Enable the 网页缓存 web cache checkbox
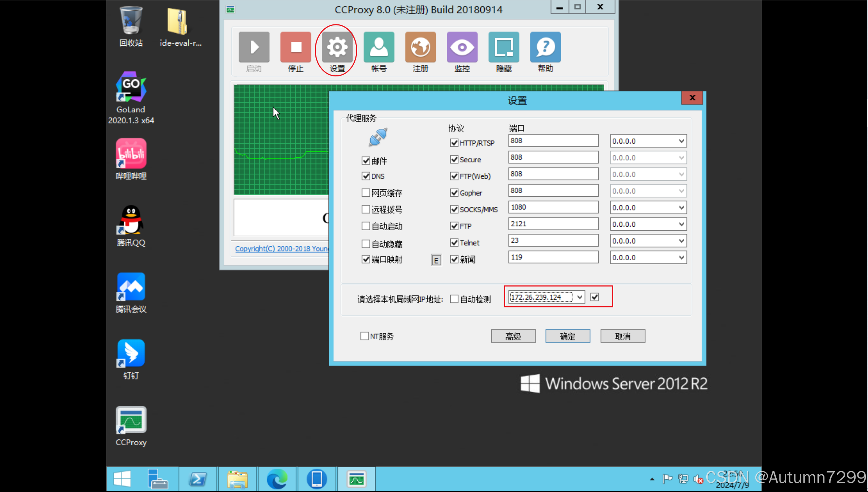 (365, 192)
